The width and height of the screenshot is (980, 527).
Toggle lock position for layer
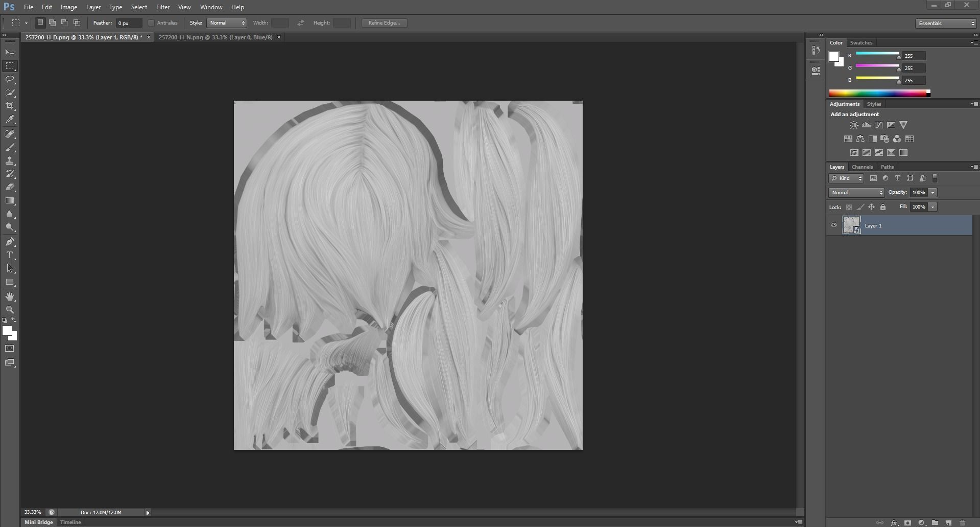(x=871, y=207)
